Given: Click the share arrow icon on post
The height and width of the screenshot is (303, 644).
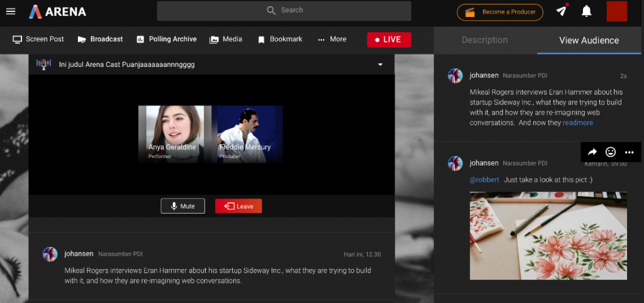Looking at the screenshot, I should [x=592, y=152].
